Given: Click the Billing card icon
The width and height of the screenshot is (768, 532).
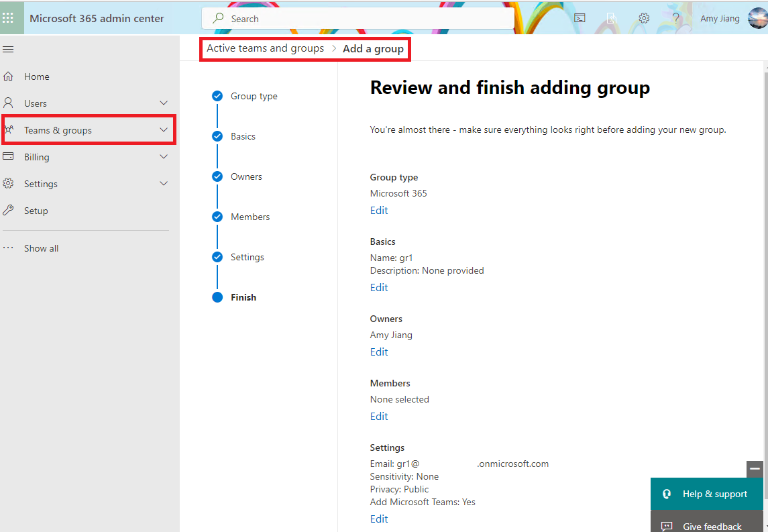Looking at the screenshot, I should tap(8, 156).
